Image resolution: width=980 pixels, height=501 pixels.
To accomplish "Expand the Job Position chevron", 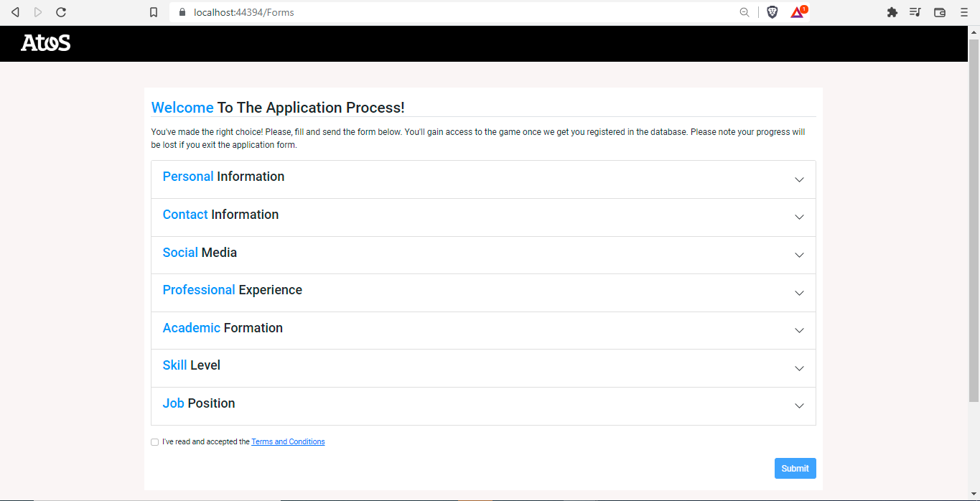I will coord(799,406).
